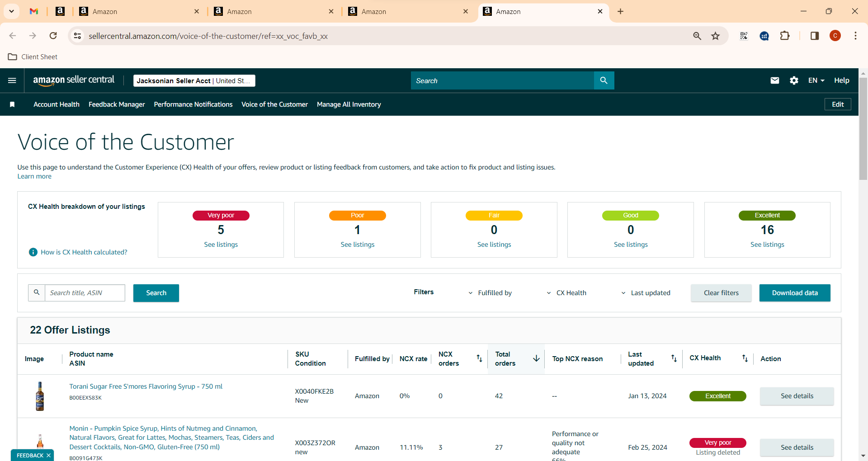The image size is (868, 461).
Task: Go to the Account Health menu item
Action: [x=57, y=104]
